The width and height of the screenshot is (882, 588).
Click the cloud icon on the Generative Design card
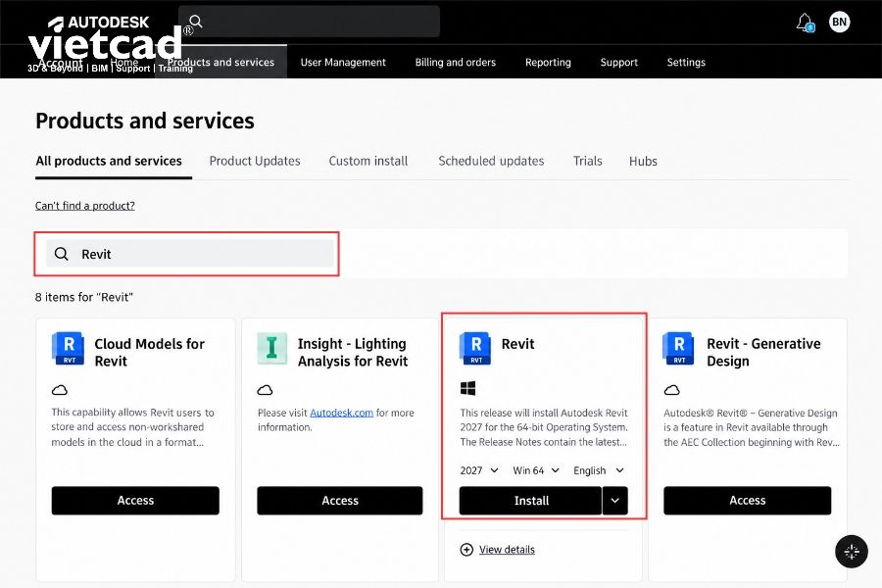[x=672, y=390]
